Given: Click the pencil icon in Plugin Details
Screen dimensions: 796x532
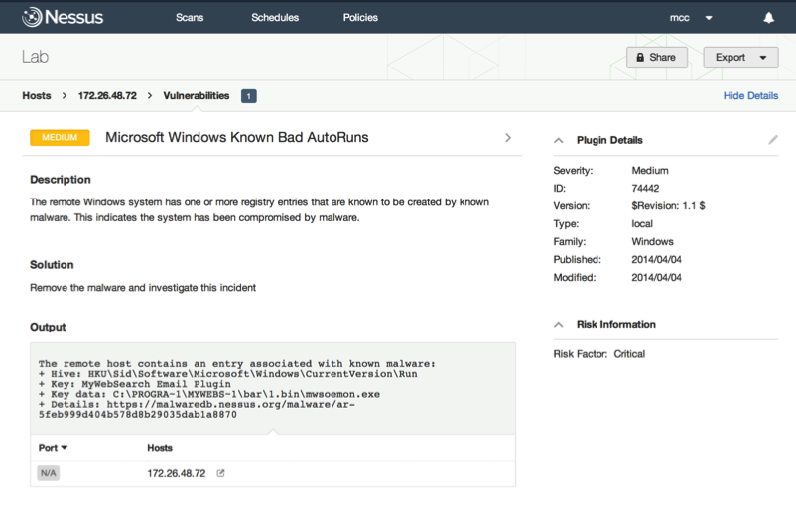Looking at the screenshot, I should (772, 140).
